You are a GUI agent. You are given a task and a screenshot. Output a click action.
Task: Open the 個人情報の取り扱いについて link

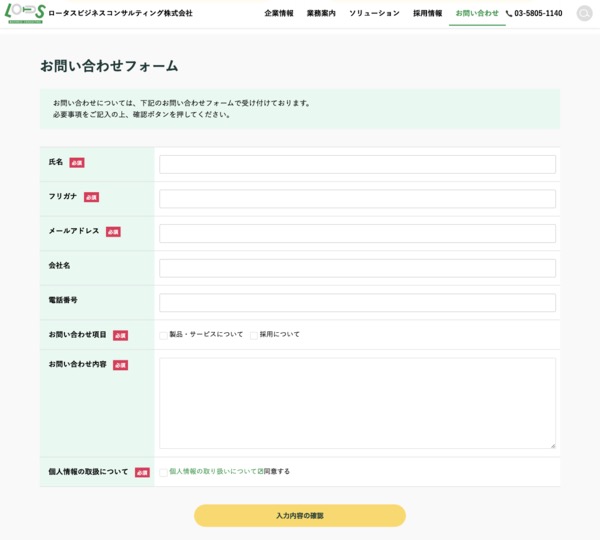tap(216, 471)
